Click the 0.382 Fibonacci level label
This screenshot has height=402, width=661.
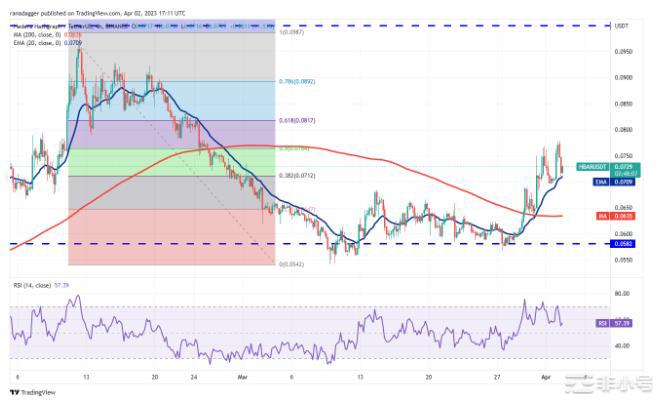(291, 176)
